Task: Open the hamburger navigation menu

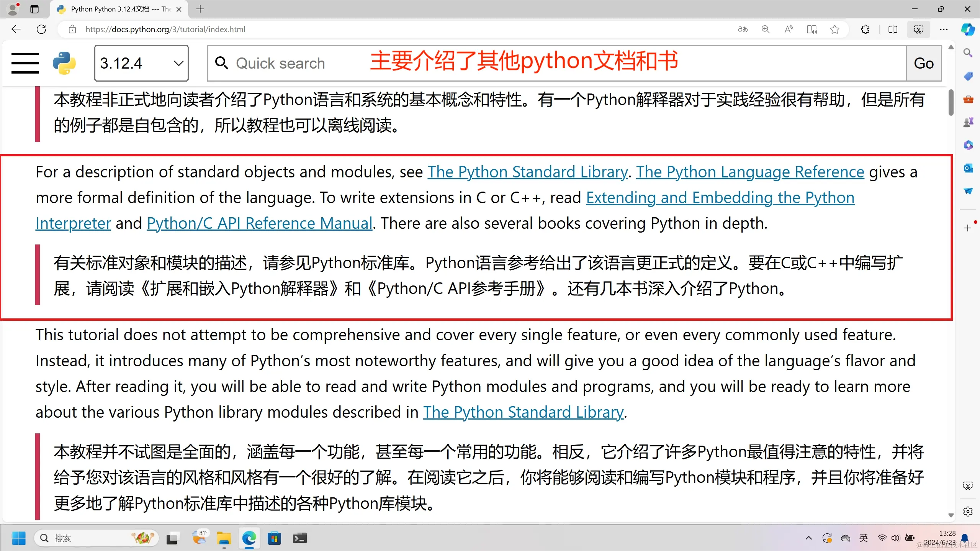Action: (25, 63)
